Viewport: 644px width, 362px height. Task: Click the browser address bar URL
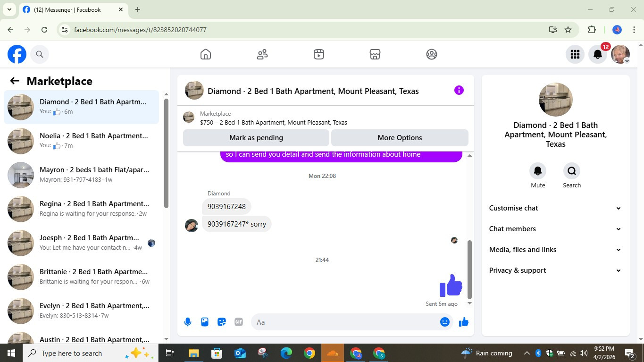point(140,30)
